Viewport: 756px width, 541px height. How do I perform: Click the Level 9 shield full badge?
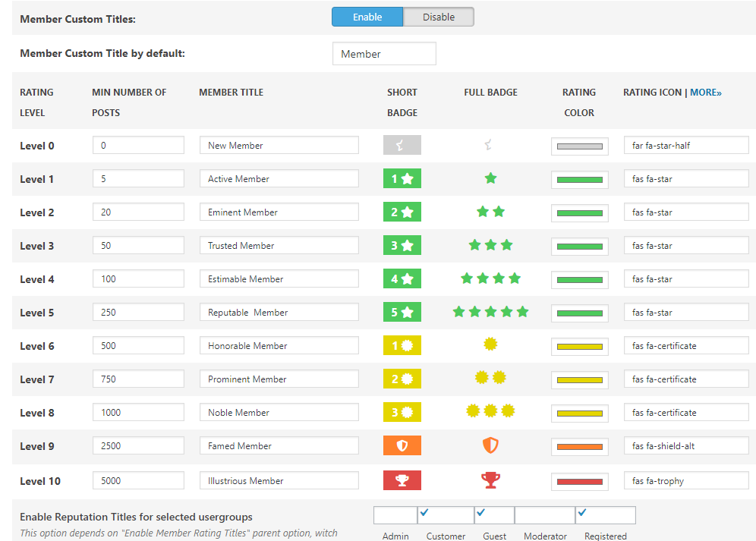(490, 445)
